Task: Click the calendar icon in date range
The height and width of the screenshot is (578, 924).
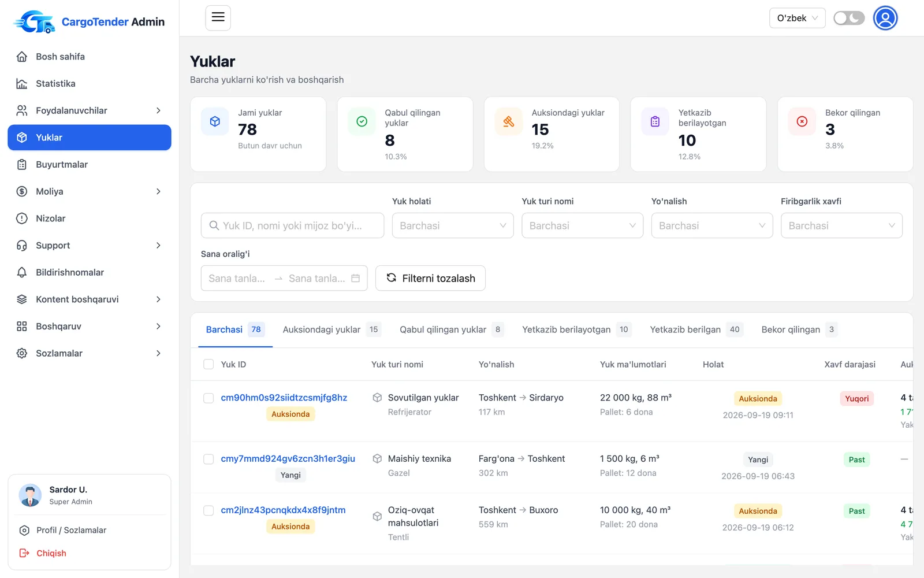Action: [x=356, y=278]
